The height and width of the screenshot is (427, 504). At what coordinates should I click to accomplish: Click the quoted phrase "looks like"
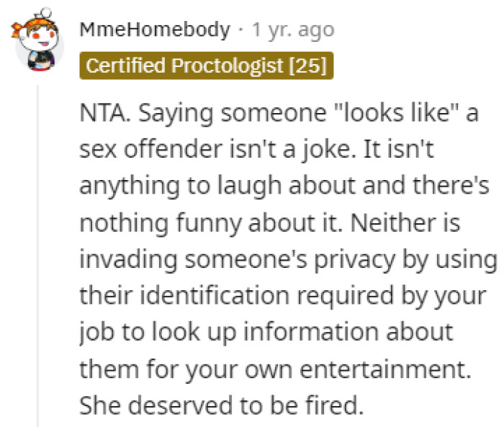(x=388, y=114)
